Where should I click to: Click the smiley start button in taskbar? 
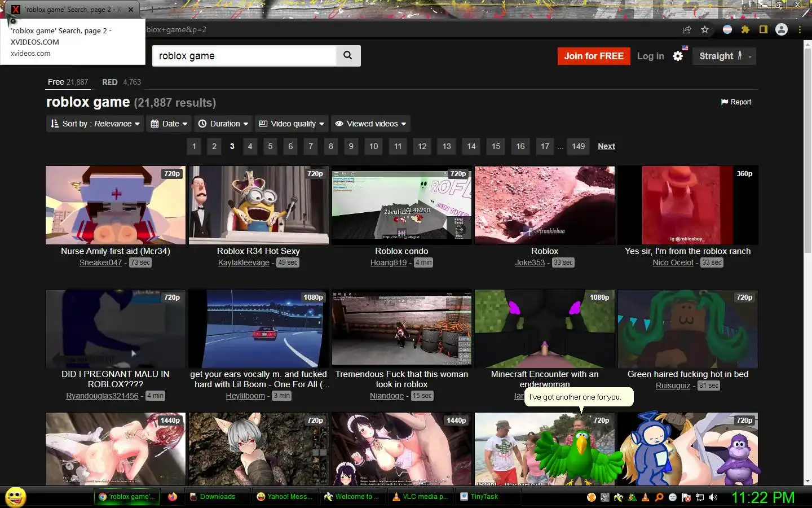[x=15, y=497]
